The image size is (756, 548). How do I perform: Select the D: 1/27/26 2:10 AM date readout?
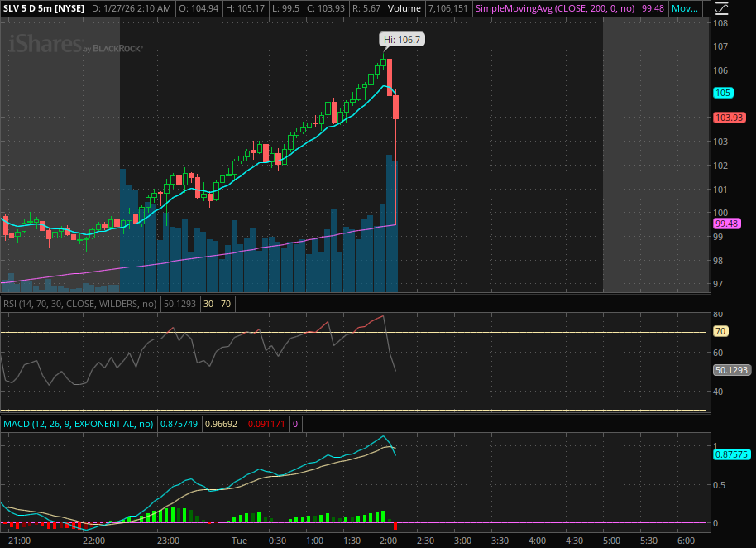(132, 8)
